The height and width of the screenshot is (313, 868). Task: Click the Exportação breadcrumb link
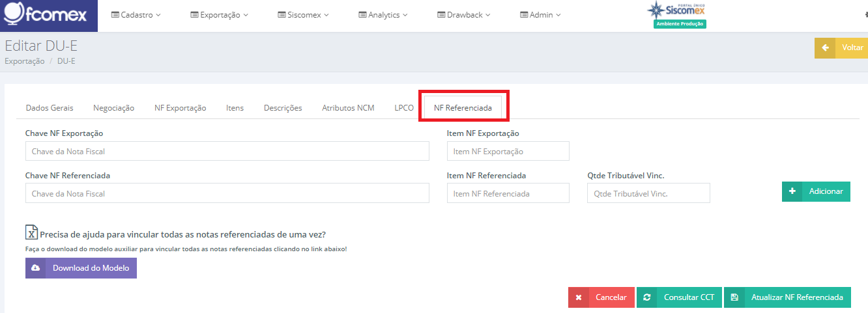(25, 61)
